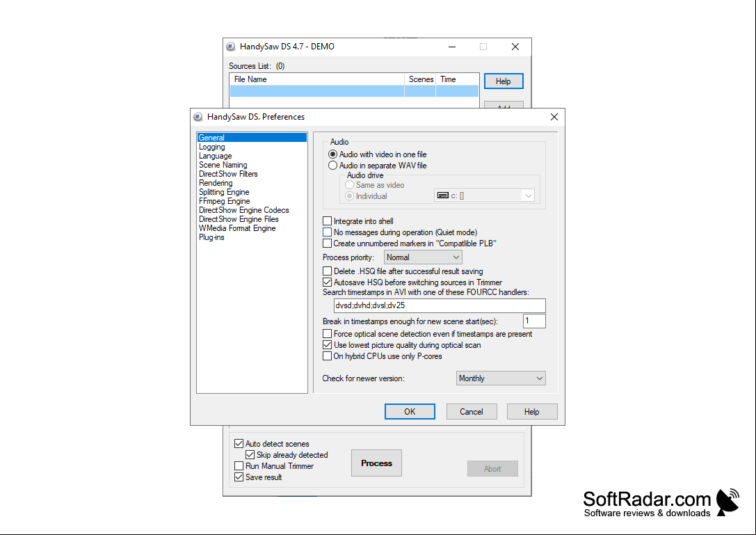The image size is (756, 535).
Task: Click Help in the Preferences dialog
Action: (x=532, y=411)
